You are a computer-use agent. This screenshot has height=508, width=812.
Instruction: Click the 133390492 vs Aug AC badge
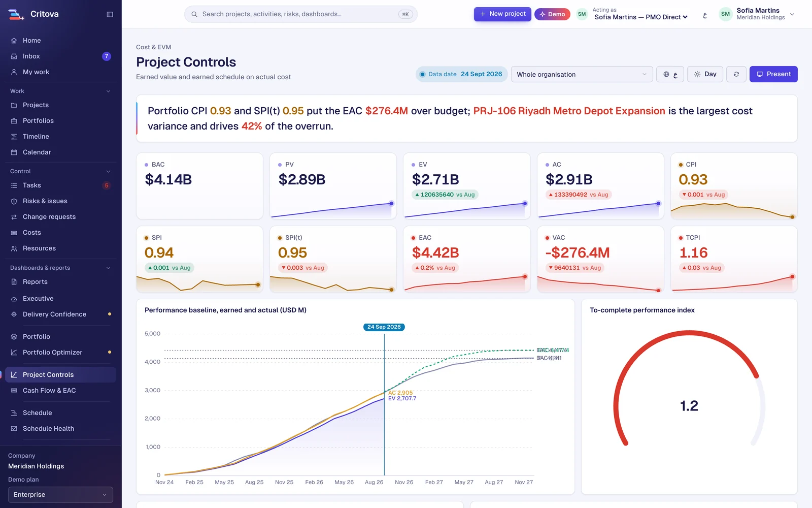point(578,195)
